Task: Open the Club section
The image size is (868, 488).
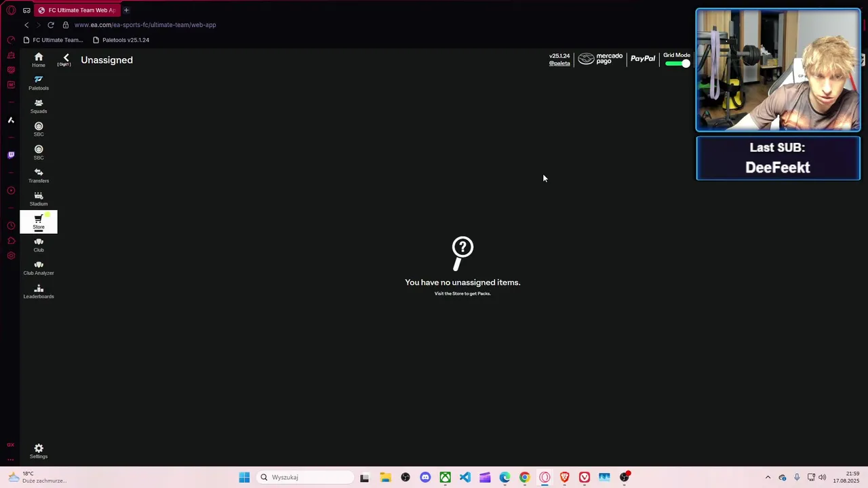Action: pos(39,245)
